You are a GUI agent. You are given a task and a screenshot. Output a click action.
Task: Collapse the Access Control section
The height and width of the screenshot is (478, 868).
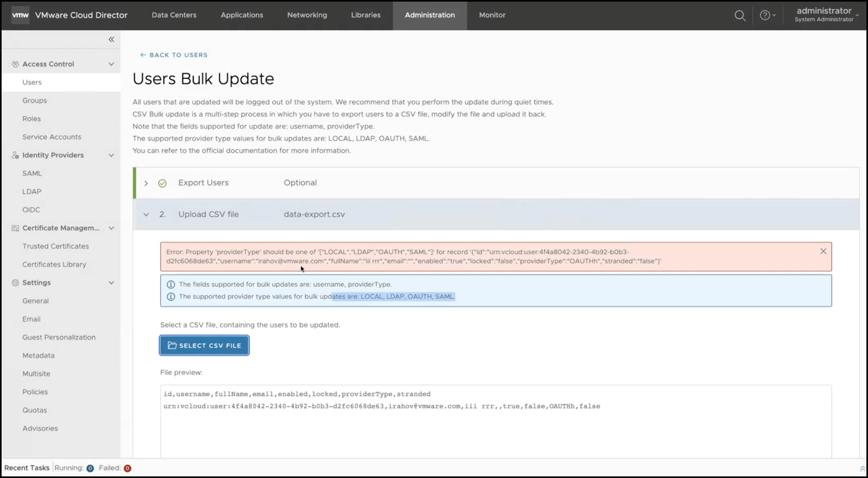[111, 64]
